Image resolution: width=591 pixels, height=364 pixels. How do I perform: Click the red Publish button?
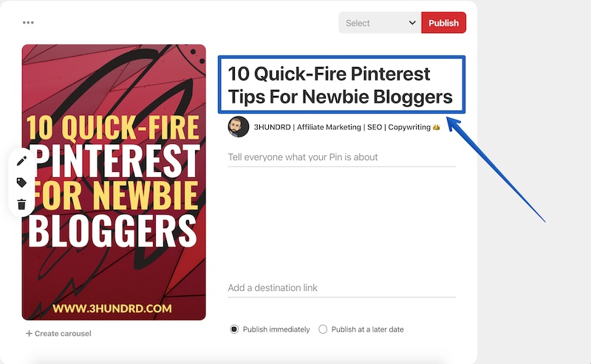tap(444, 23)
